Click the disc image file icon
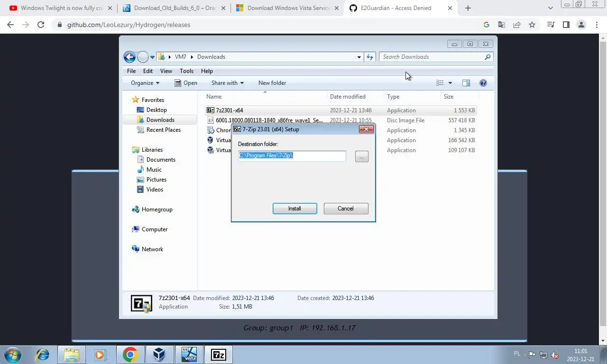The height and width of the screenshot is (364, 607). (211, 120)
